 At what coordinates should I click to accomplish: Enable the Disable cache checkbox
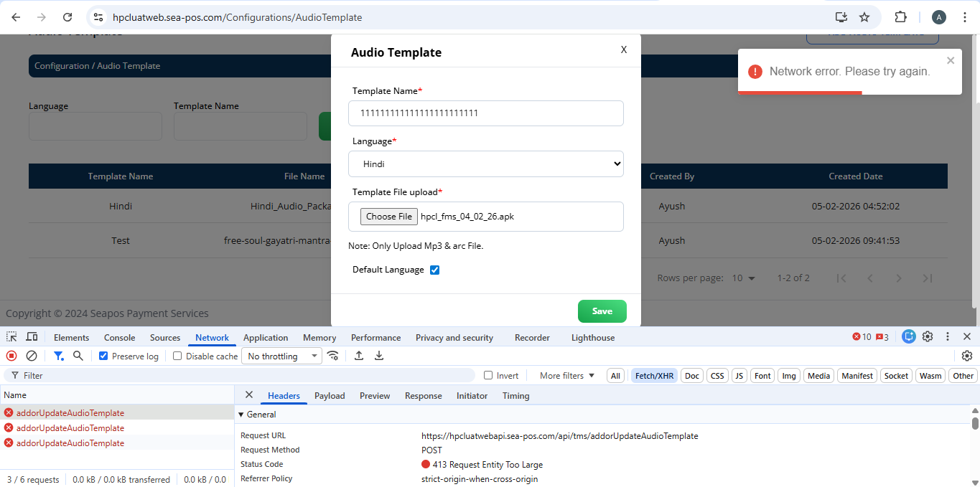177,356
